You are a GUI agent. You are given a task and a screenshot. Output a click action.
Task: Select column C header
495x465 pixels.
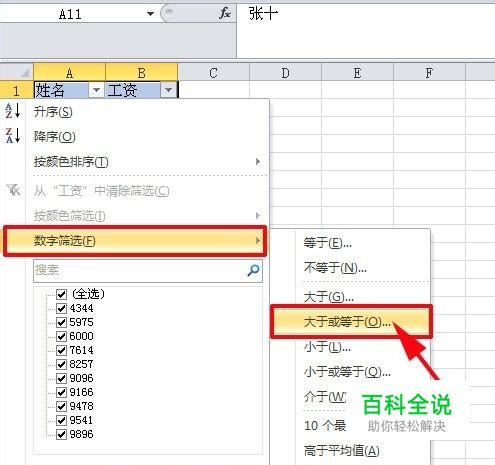pos(213,72)
